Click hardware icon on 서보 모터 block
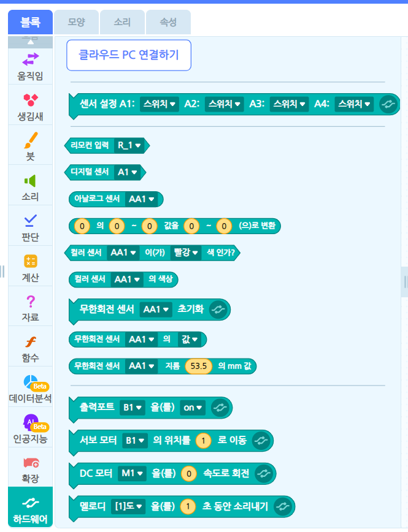This screenshot has height=532, width=408. [x=261, y=441]
